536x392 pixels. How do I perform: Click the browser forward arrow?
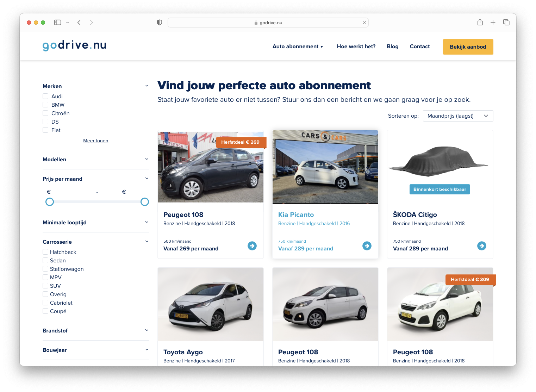tap(92, 23)
